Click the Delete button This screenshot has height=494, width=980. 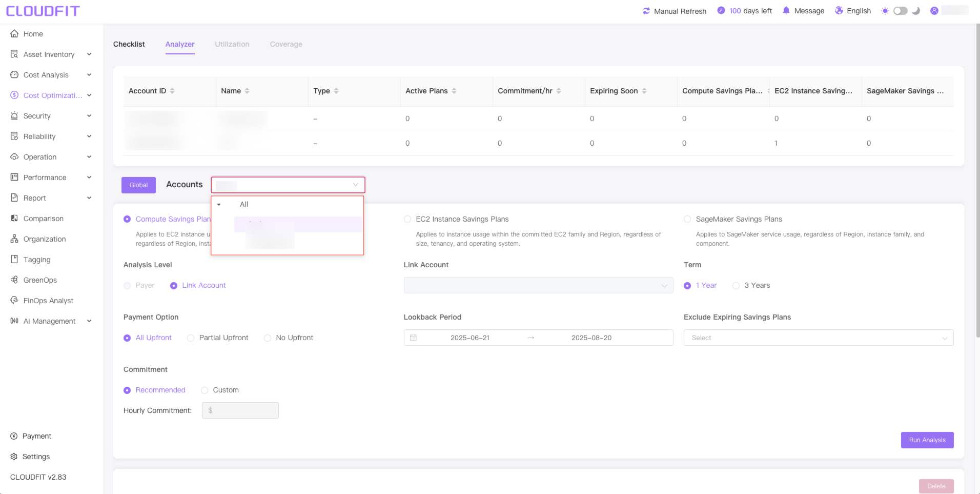[x=936, y=486]
